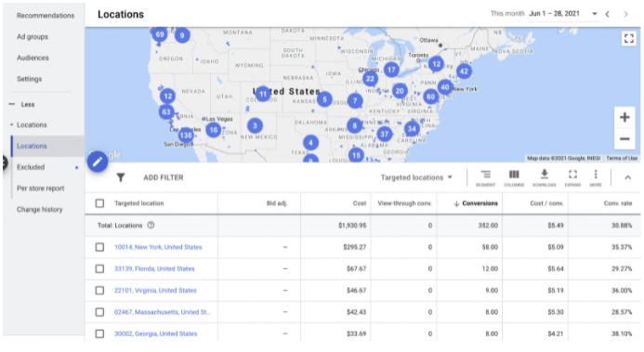644x352 pixels.
Task: Open 10014, New York, United States link
Action: (x=158, y=247)
